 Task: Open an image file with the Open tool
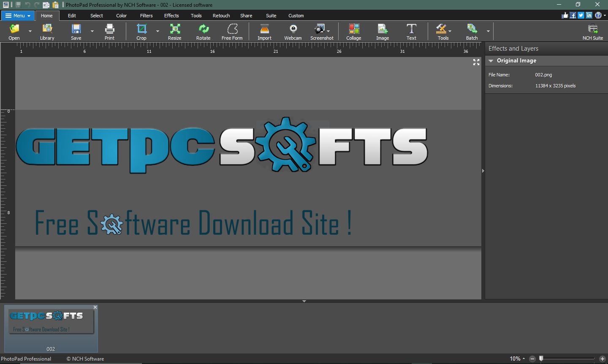coord(14,32)
